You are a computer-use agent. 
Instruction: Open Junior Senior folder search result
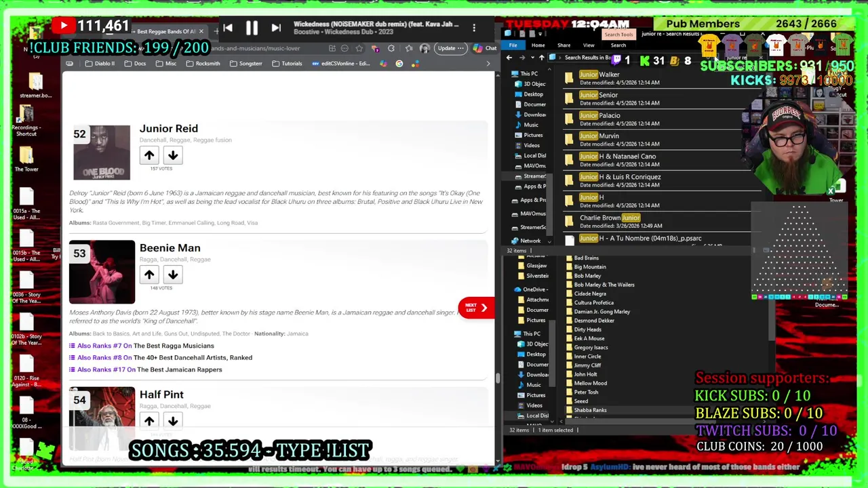654,99
